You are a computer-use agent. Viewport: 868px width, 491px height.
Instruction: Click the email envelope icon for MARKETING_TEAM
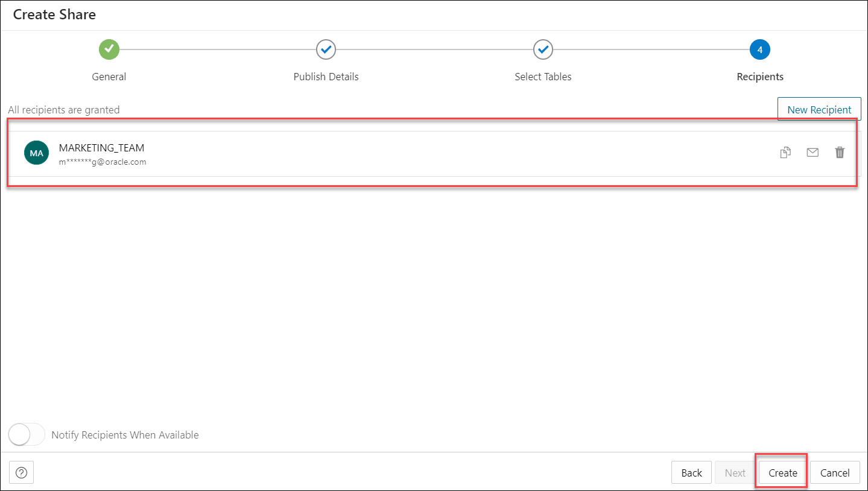coord(812,152)
